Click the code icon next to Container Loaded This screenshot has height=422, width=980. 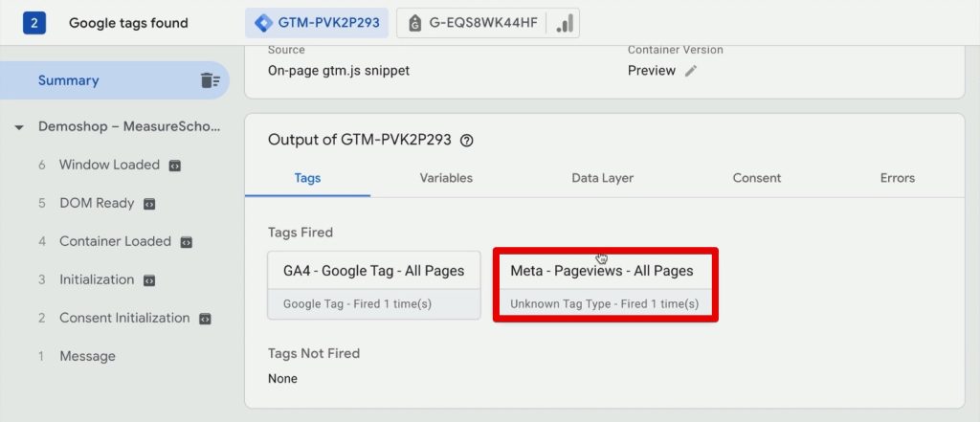pos(186,242)
